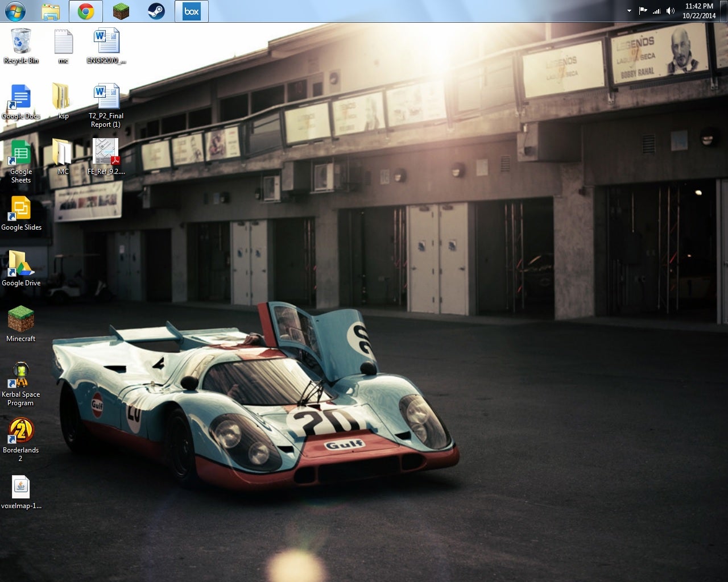Viewport: 728px width, 582px height.
Task: Show hidden tray icons arrow
Action: (629, 11)
